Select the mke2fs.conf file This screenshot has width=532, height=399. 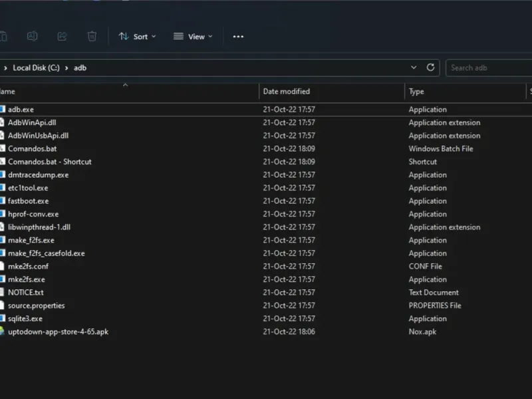click(28, 267)
